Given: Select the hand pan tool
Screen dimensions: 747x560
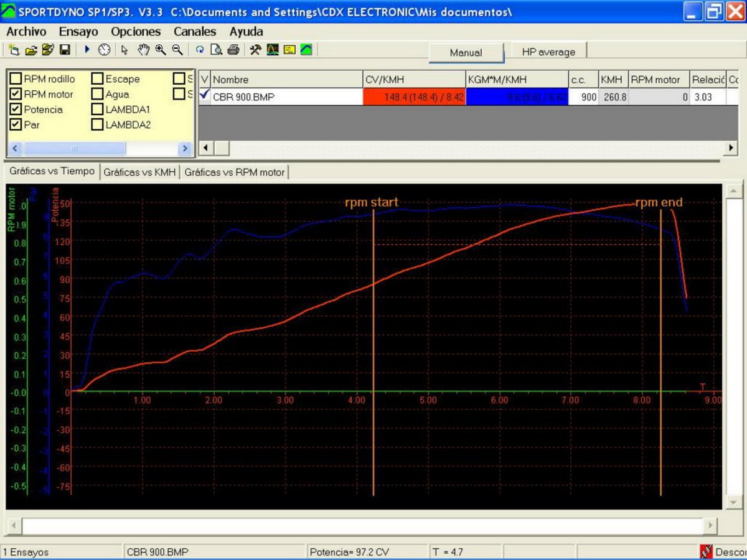Looking at the screenshot, I should (143, 50).
